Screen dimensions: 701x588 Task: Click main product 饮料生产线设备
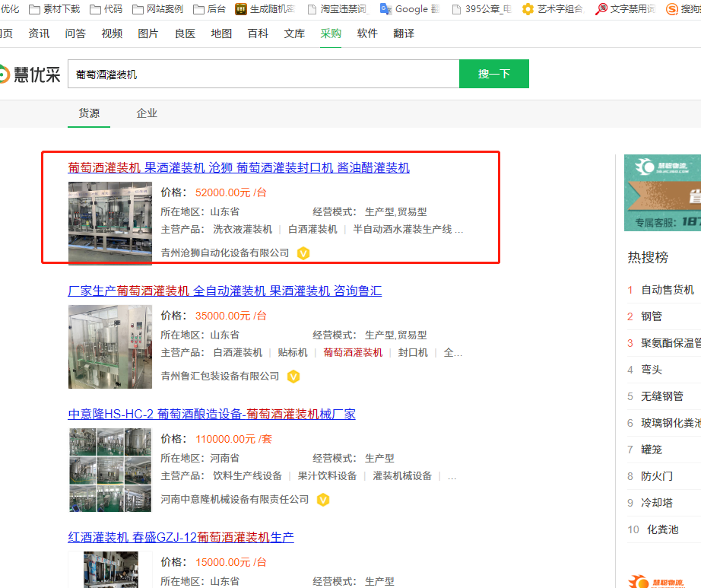click(248, 475)
